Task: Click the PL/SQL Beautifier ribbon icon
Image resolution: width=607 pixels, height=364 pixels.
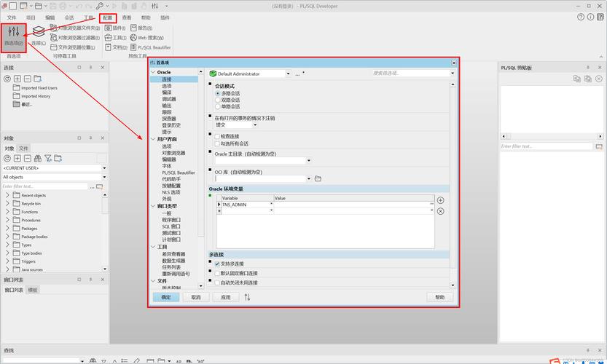Action: (x=133, y=47)
